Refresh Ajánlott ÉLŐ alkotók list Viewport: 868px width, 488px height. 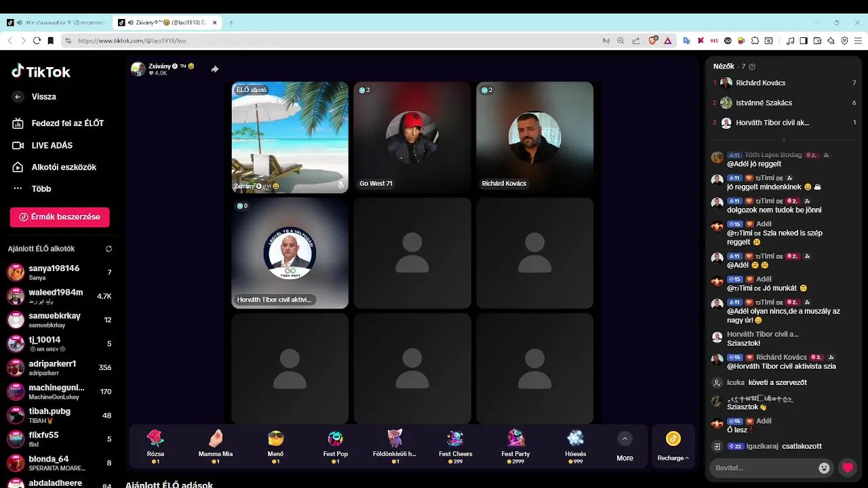108,249
